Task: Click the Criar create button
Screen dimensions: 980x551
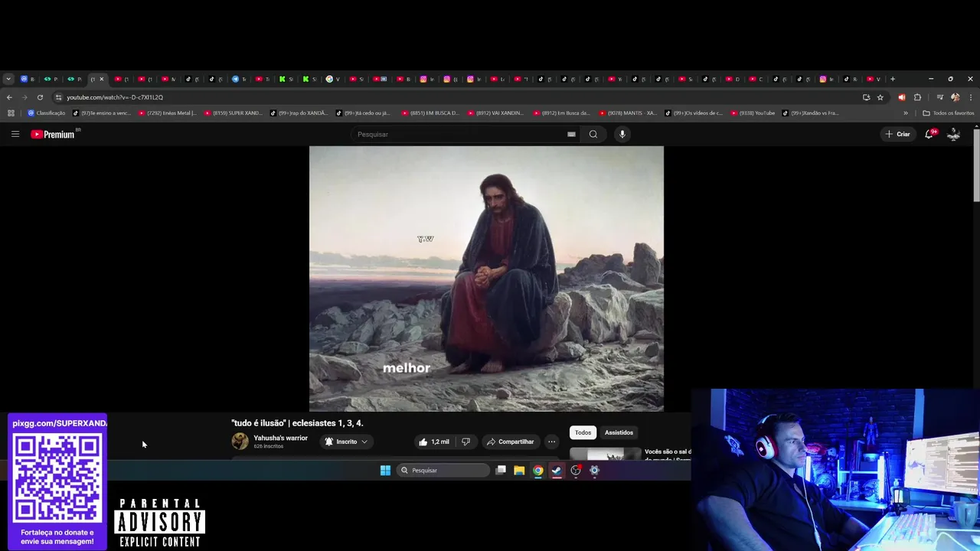Action: [x=897, y=134]
